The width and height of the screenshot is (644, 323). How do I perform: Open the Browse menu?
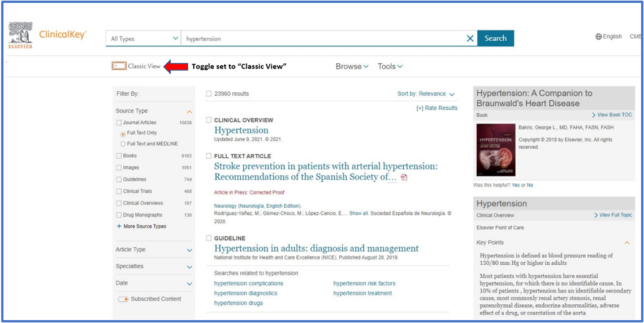352,66
